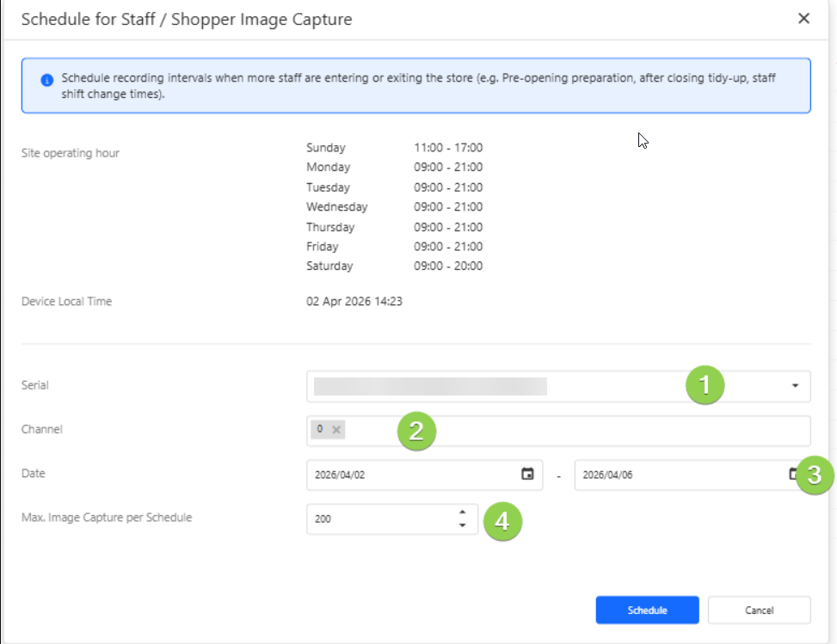Decrease Max. Image Capture with down arrow
The width and height of the screenshot is (837, 644).
[463, 524]
